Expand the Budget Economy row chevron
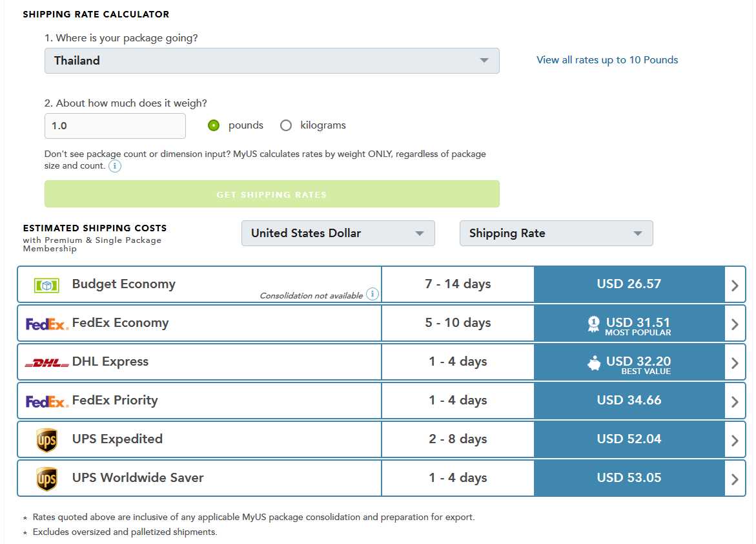 click(735, 285)
